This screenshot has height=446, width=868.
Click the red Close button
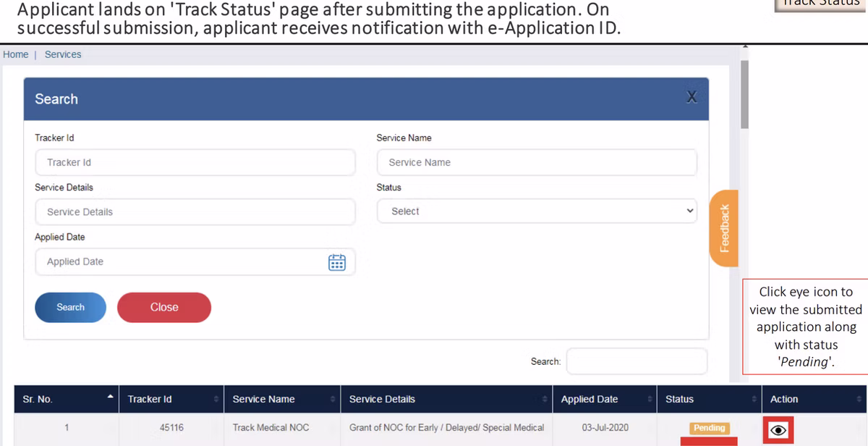(x=164, y=307)
